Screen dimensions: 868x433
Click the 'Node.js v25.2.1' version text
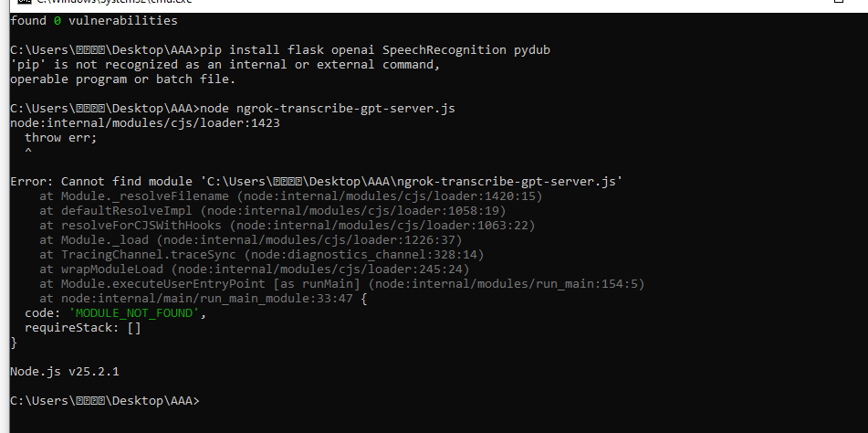click(x=65, y=372)
